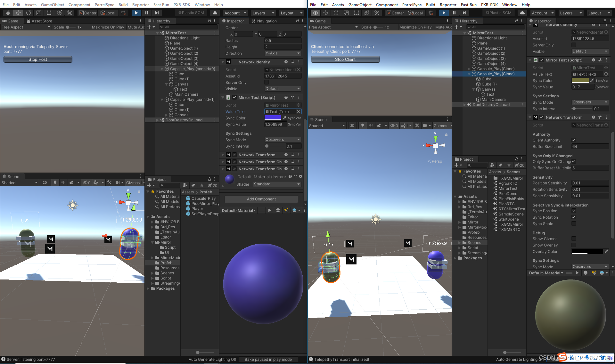Open the Sync Mode Observers dropdown
Screen dimensions: 615x364
[282, 140]
